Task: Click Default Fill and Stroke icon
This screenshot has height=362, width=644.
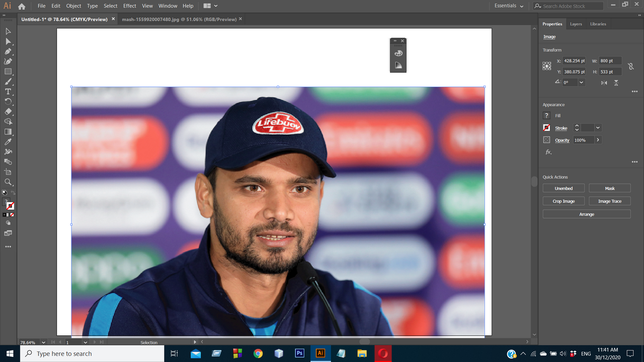Action: (x=5, y=193)
